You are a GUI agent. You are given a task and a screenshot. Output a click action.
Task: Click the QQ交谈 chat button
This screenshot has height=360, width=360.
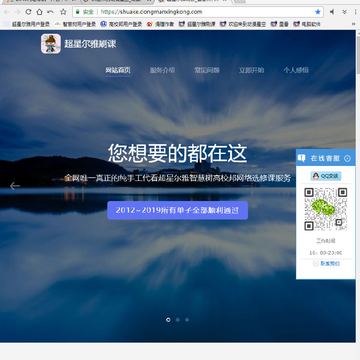(326, 176)
